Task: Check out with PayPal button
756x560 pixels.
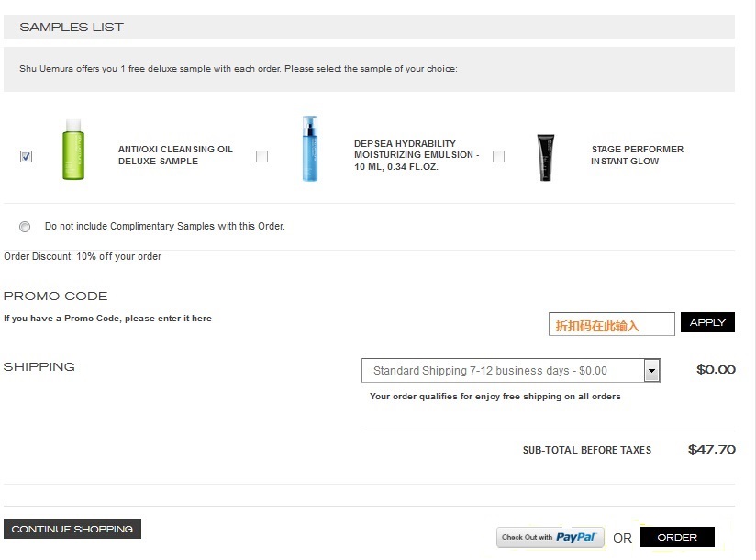Action: click(x=550, y=537)
